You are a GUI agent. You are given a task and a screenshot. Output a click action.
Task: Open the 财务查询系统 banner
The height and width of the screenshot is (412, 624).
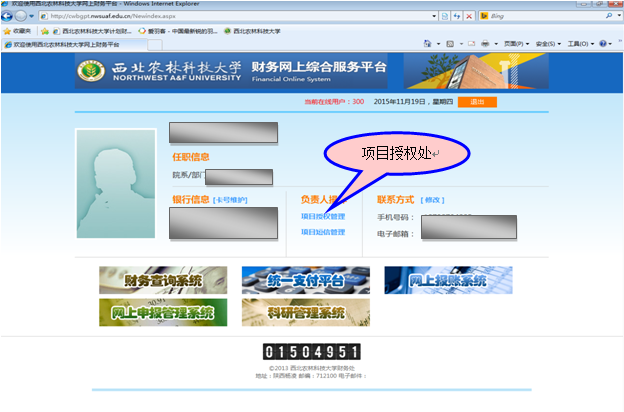(x=162, y=281)
